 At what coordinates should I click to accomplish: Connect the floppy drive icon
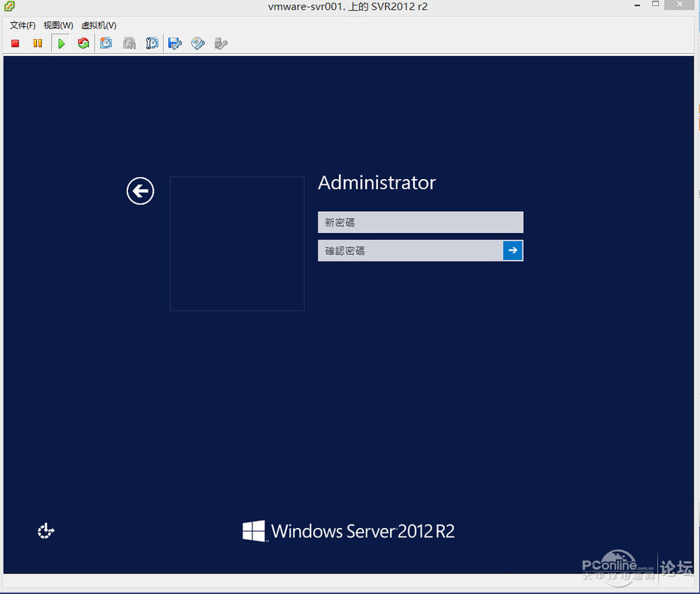click(x=175, y=43)
